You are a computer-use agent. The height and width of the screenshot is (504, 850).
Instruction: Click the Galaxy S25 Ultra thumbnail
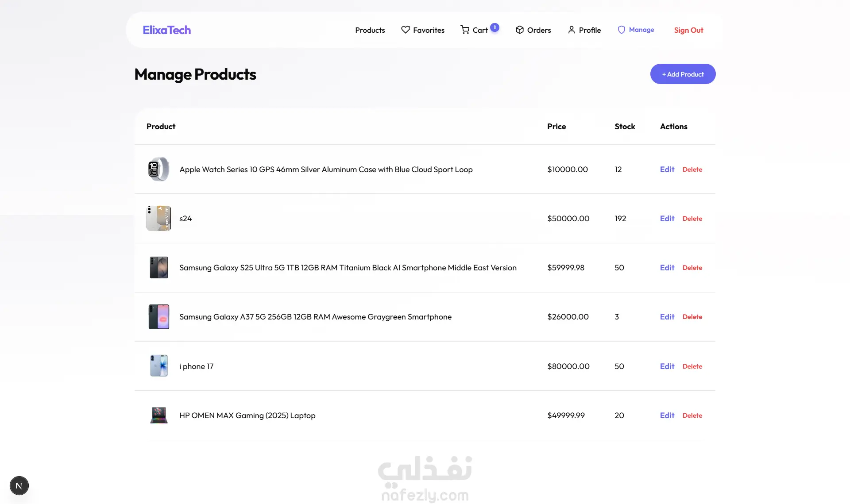[159, 267]
